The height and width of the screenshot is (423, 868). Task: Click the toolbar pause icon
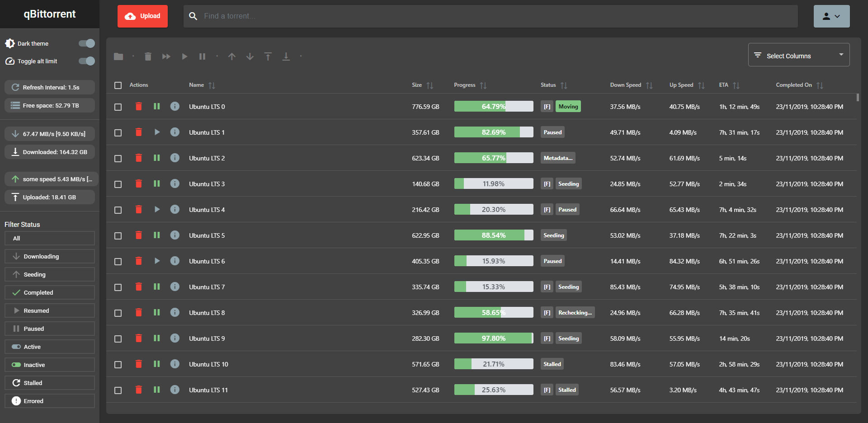[203, 56]
